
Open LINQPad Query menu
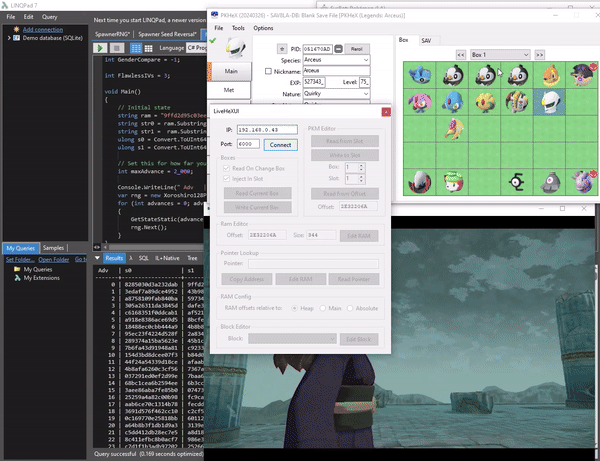[x=50, y=17]
